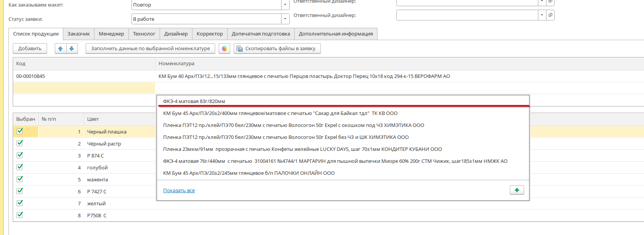644x235 pixels.
Task: Click Скопировать файлы в заявку button
Action: click(277, 49)
